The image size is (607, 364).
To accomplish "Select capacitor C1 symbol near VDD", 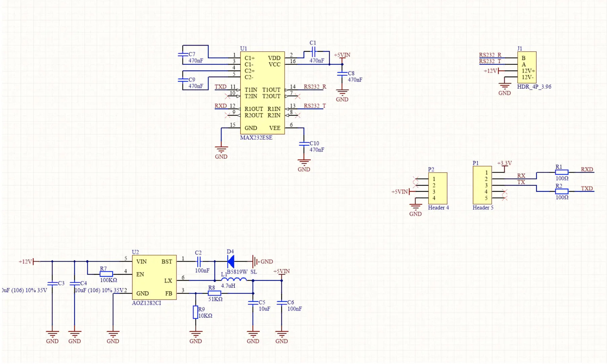I will [x=313, y=52].
